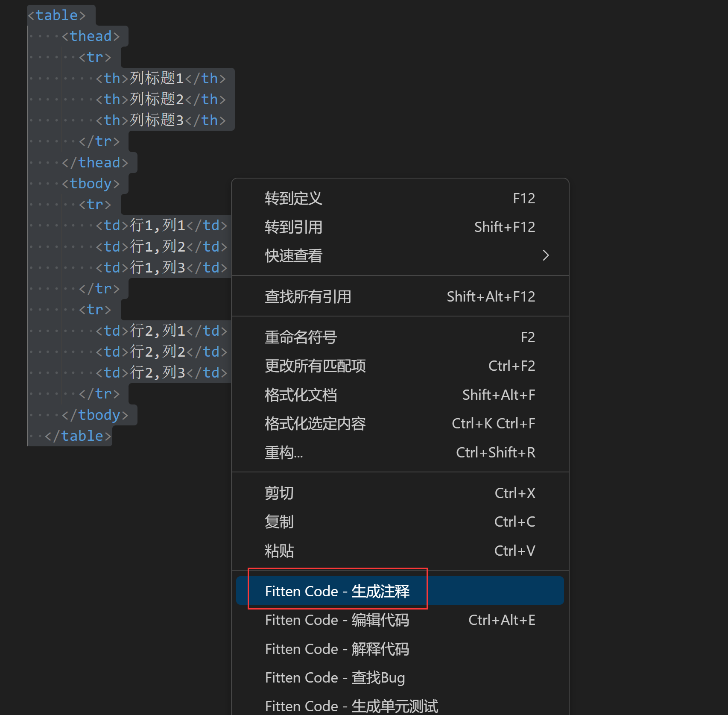The height and width of the screenshot is (715, 728).
Task: Choose "Fitten Code - 编辑代码"
Action: (337, 620)
